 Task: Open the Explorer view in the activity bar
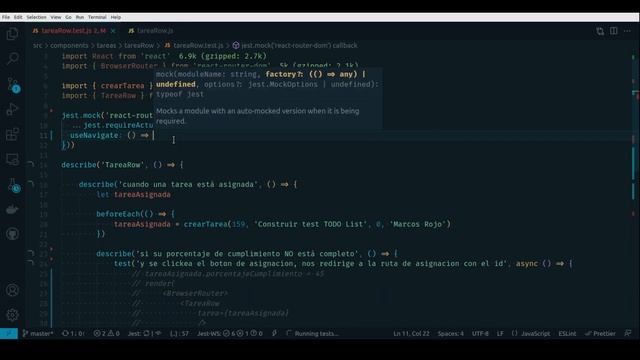(12, 34)
